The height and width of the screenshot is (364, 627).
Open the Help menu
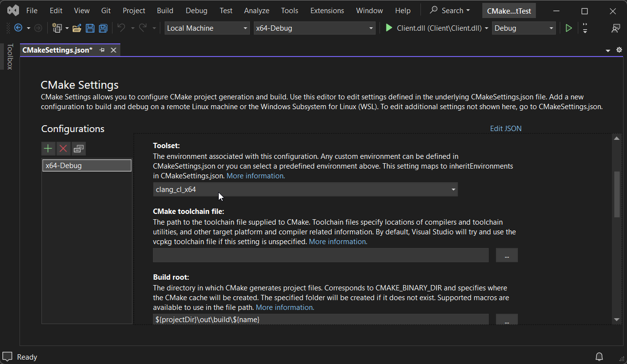(x=403, y=10)
